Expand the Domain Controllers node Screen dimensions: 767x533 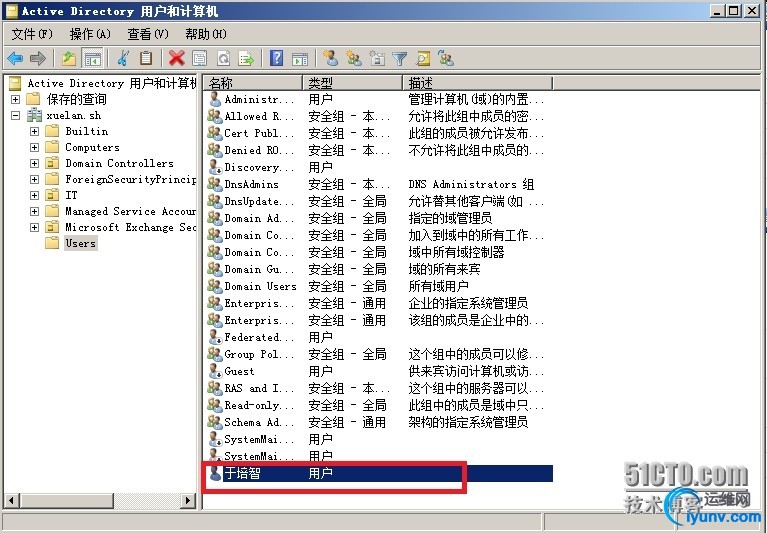34,163
